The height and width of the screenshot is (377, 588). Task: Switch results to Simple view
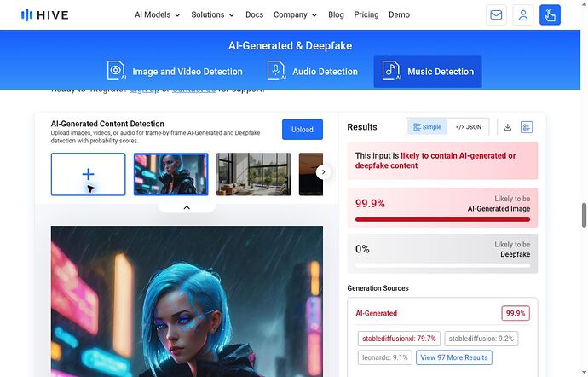(427, 127)
